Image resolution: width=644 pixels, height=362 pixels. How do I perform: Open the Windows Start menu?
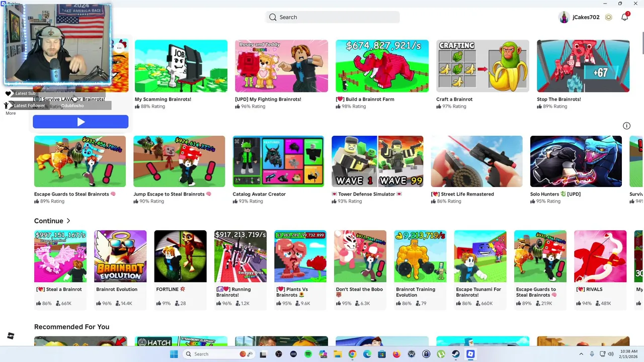[x=174, y=354]
